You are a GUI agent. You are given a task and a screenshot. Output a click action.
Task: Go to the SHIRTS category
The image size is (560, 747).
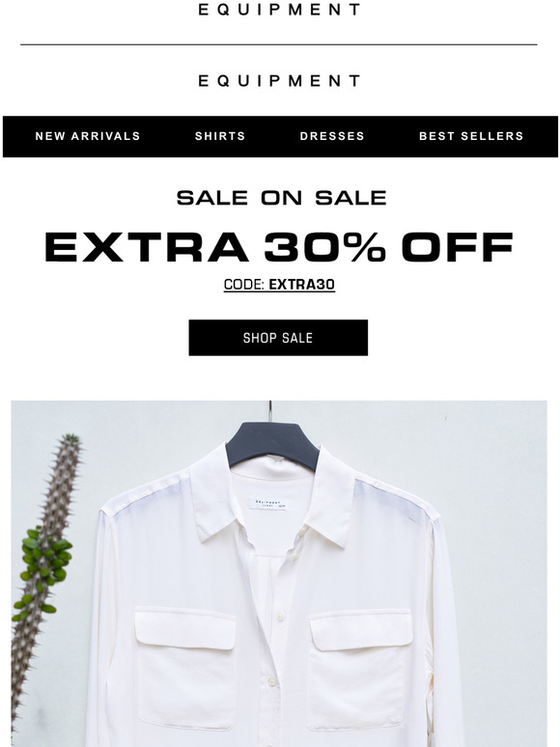(220, 136)
